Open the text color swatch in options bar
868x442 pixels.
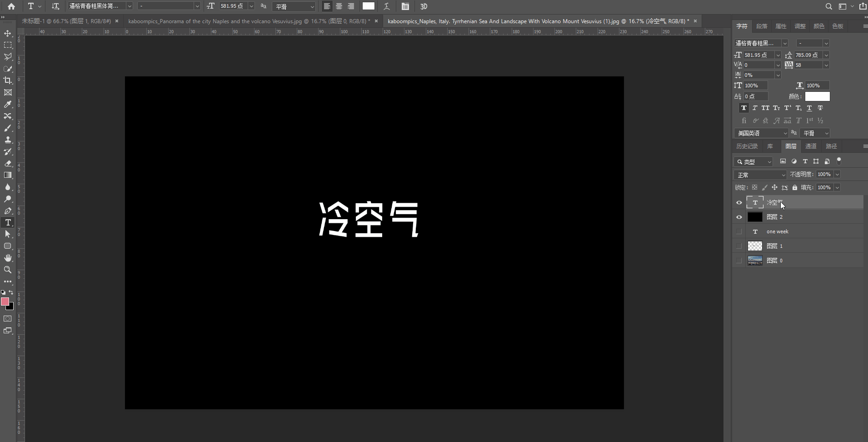tap(369, 6)
